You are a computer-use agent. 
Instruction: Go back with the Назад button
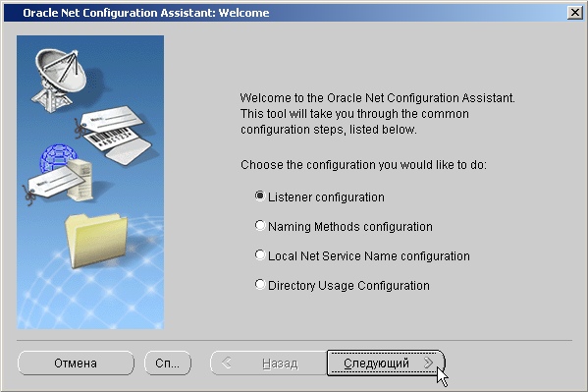click(x=269, y=364)
